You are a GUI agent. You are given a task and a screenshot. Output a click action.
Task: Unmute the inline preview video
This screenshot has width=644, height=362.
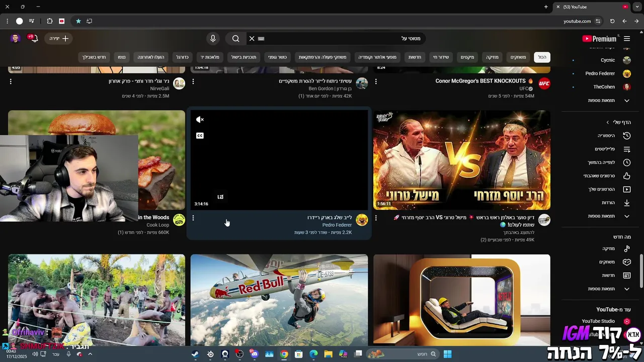click(200, 120)
